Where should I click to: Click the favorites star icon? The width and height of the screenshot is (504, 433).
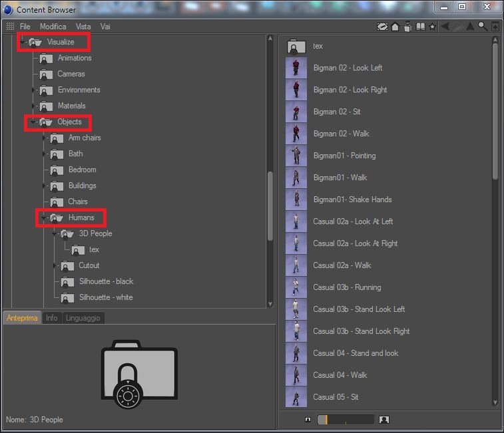(x=432, y=27)
